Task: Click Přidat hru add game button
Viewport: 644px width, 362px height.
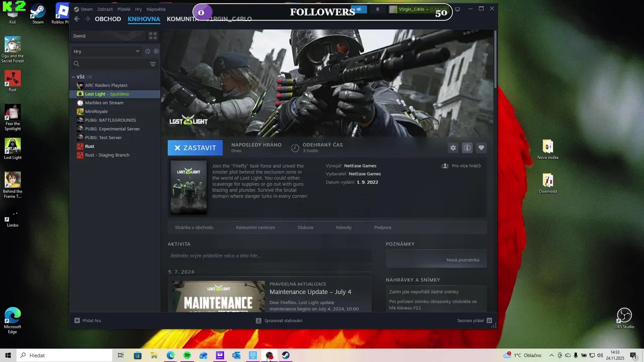Action: [x=88, y=320]
